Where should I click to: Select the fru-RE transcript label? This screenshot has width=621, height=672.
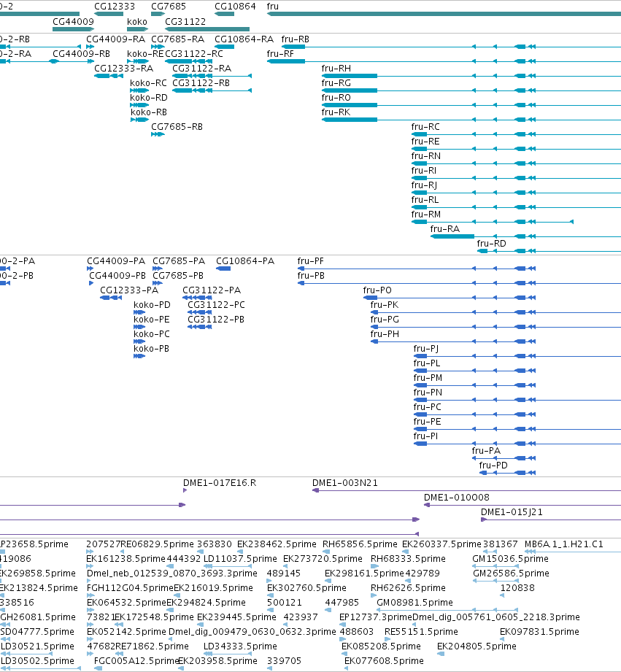click(x=425, y=142)
